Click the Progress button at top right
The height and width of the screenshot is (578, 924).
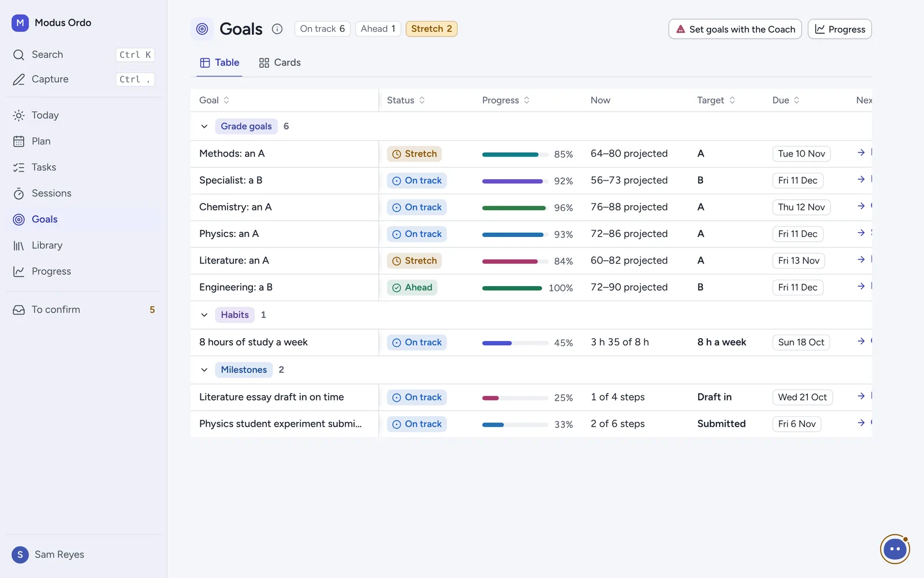point(840,29)
